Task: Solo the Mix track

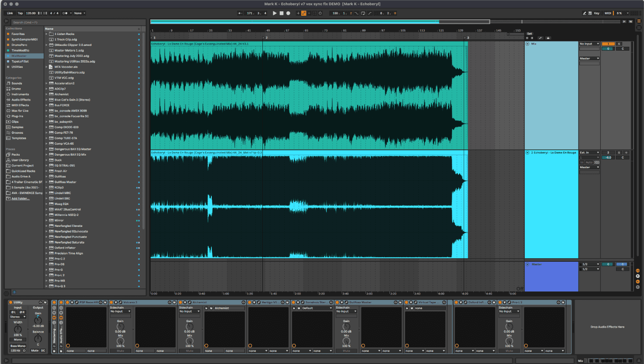Action: point(619,44)
